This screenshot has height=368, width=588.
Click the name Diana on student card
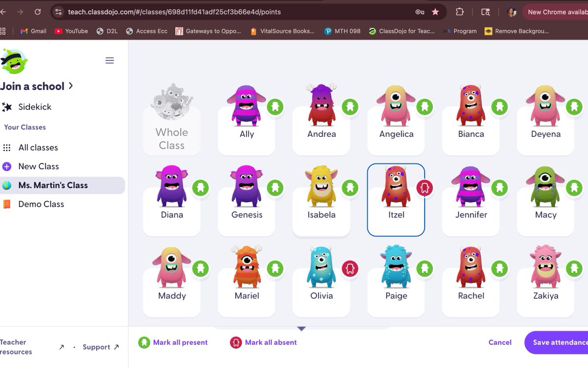click(x=172, y=215)
